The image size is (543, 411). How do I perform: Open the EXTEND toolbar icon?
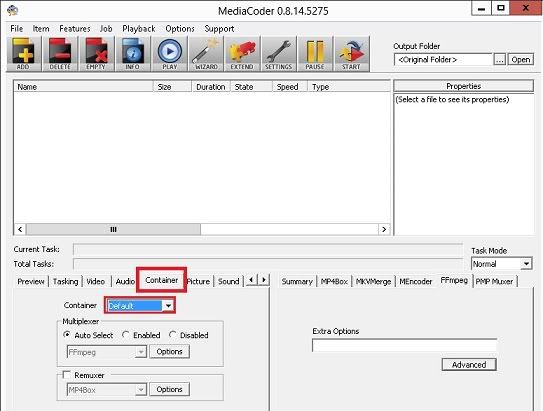[x=242, y=54]
